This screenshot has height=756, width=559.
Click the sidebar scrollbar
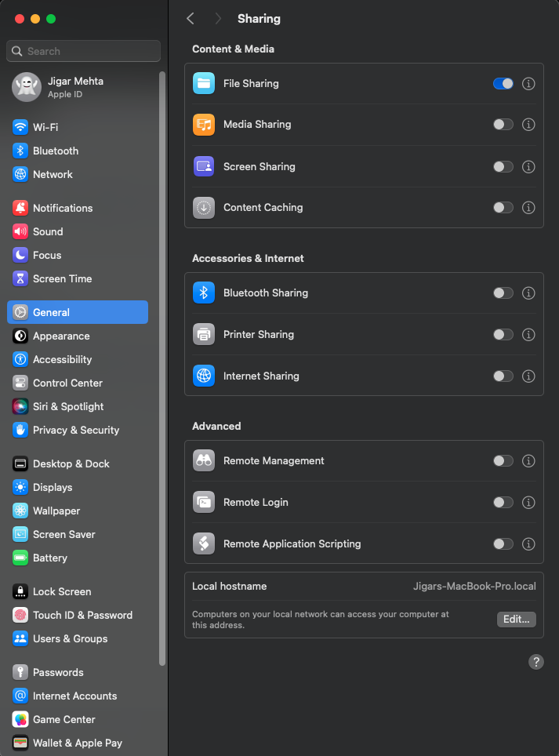click(x=162, y=369)
